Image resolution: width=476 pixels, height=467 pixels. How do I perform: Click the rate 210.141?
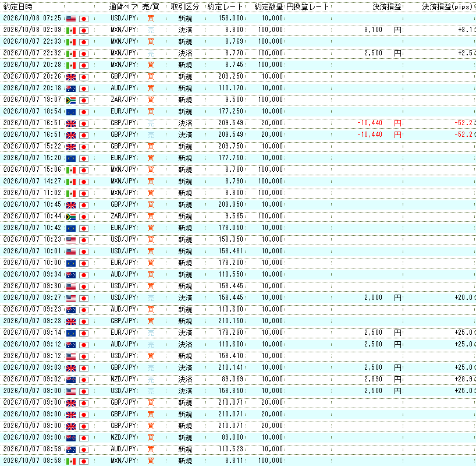tap(230, 367)
